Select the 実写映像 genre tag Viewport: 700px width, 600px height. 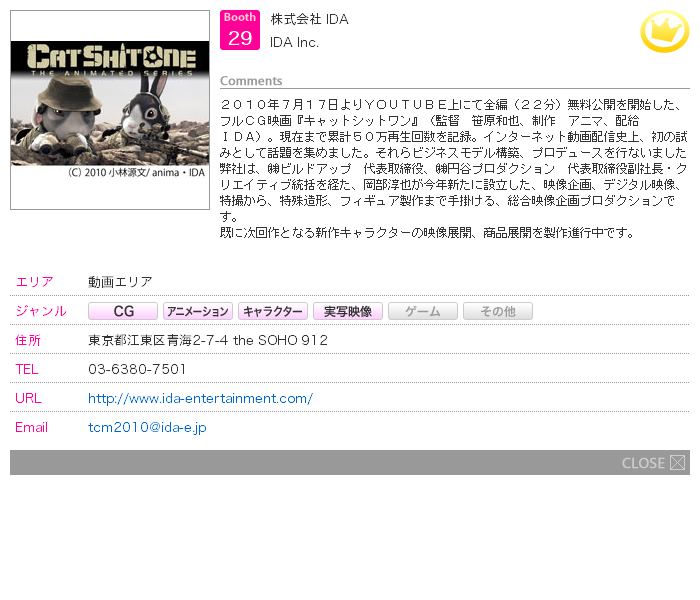(x=348, y=312)
